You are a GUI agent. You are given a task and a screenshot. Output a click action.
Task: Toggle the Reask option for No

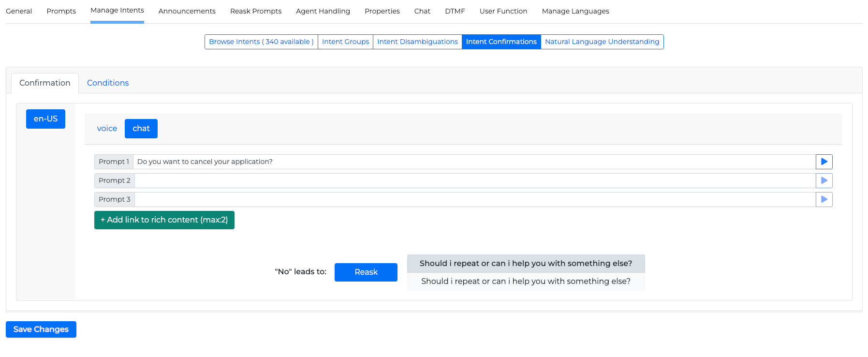[366, 272]
